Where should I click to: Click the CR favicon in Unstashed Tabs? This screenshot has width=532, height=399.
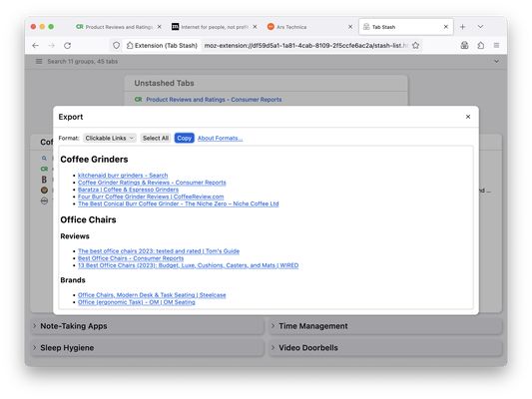click(x=138, y=100)
